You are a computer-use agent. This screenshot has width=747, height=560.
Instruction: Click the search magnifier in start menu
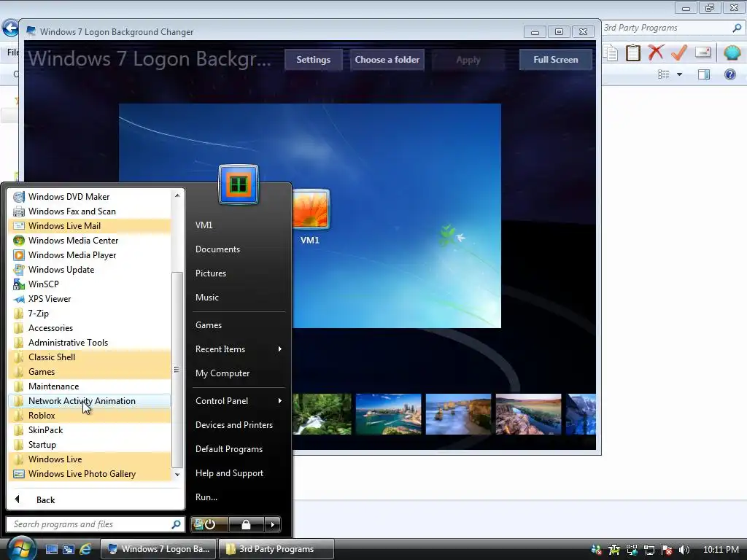[x=177, y=524]
